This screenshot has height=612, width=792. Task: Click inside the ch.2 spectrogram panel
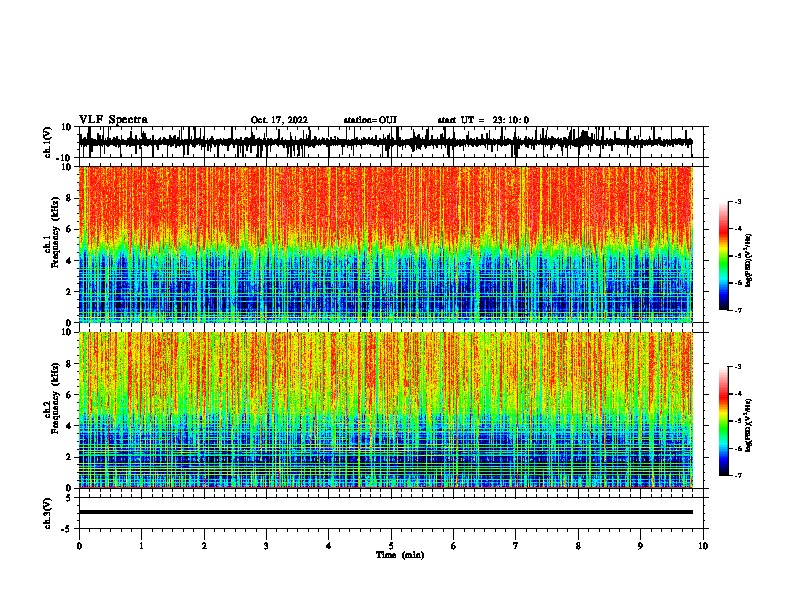click(x=385, y=410)
